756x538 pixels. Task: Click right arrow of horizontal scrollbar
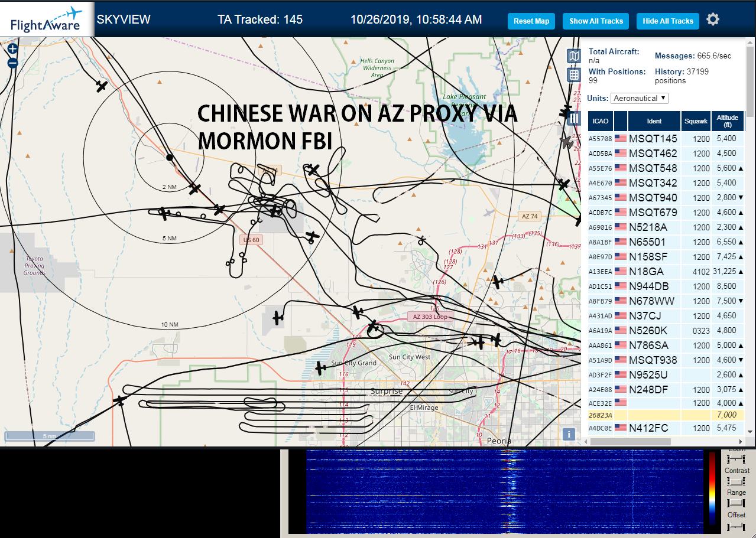[741, 441]
